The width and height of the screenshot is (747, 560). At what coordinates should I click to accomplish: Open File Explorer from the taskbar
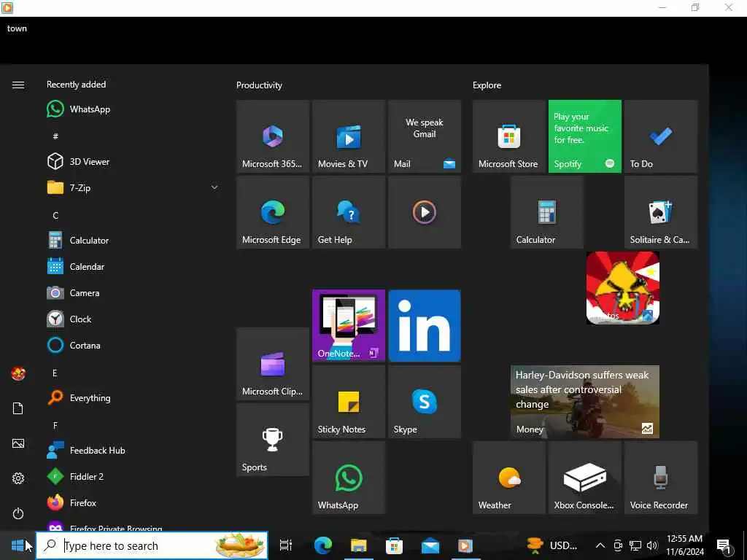tap(359, 545)
